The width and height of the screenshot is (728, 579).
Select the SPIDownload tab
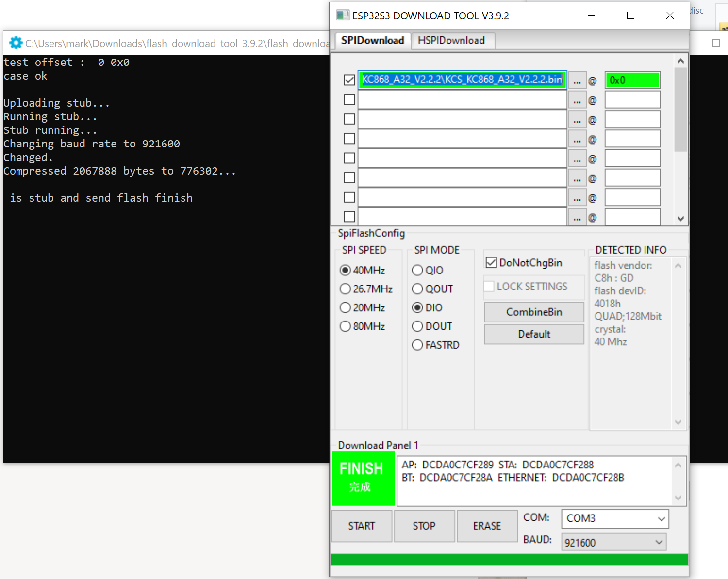click(372, 40)
